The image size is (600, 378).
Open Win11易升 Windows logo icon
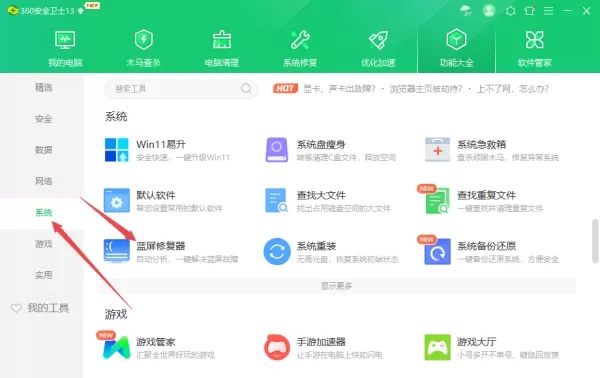pos(117,150)
